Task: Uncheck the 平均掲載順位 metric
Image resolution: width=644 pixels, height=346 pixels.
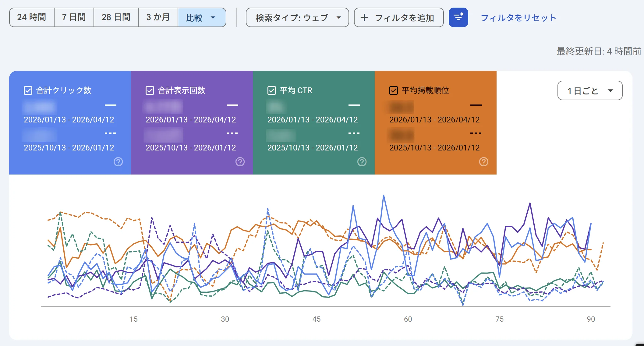Action: (x=393, y=90)
